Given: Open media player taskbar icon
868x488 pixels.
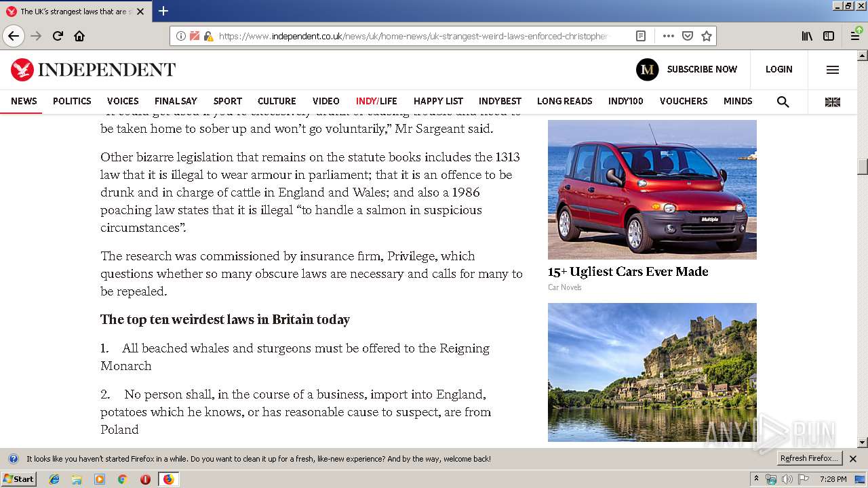Looking at the screenshot, I should coord(100,479).
